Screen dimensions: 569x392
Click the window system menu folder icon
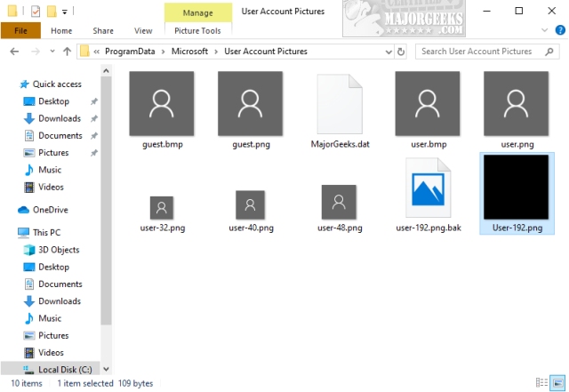click(12, 12)
